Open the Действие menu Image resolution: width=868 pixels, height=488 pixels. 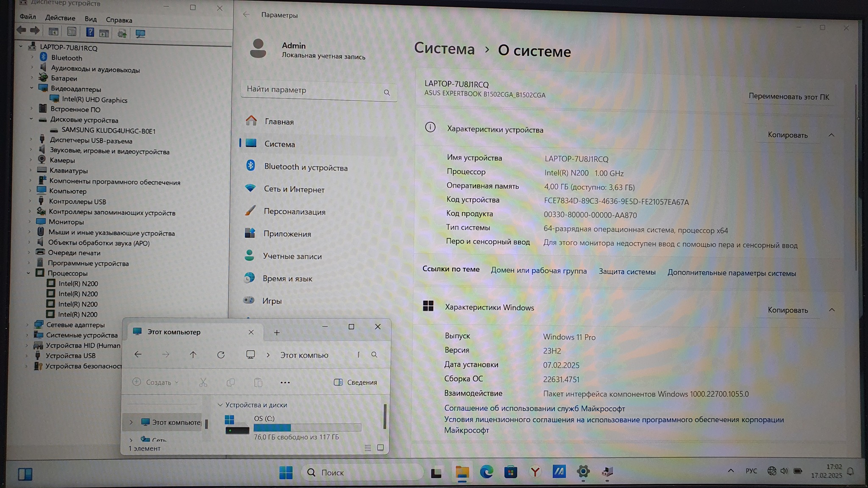click(x=60, y=18)
